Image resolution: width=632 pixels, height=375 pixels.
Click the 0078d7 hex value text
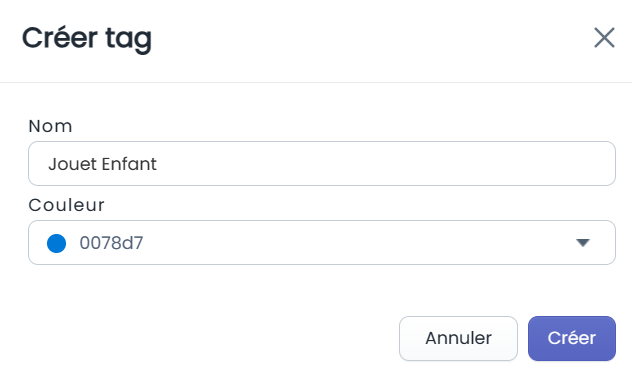[111, 243]
